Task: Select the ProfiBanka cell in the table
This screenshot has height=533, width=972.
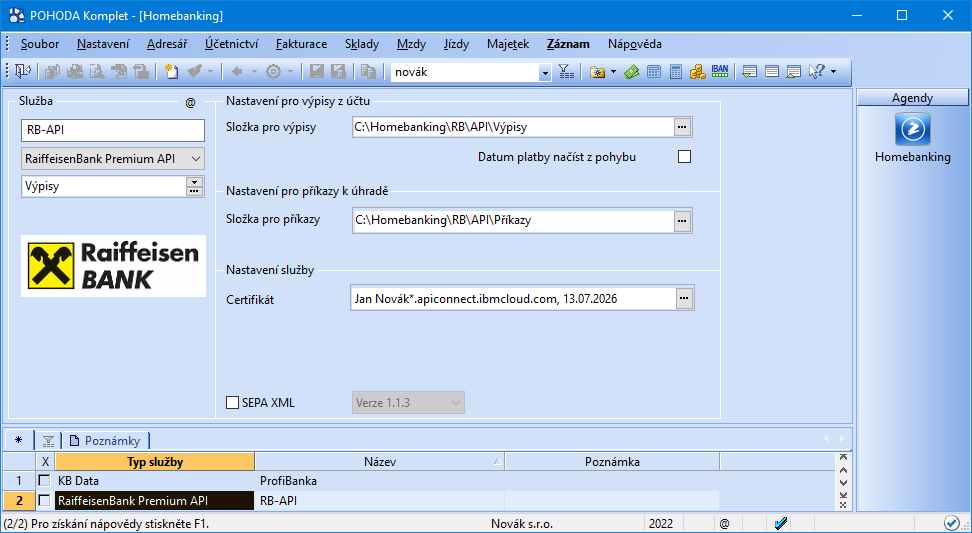Action: pyautogui.click(x=379, y=480)
